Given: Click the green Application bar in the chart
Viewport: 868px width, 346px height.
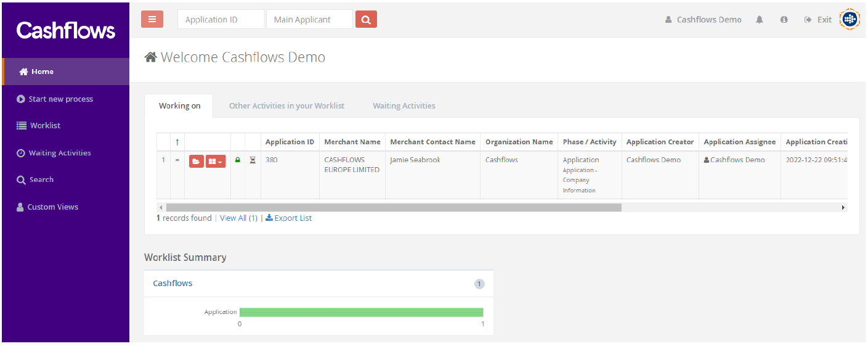Looking at the screenshot, I should point(361,312).
